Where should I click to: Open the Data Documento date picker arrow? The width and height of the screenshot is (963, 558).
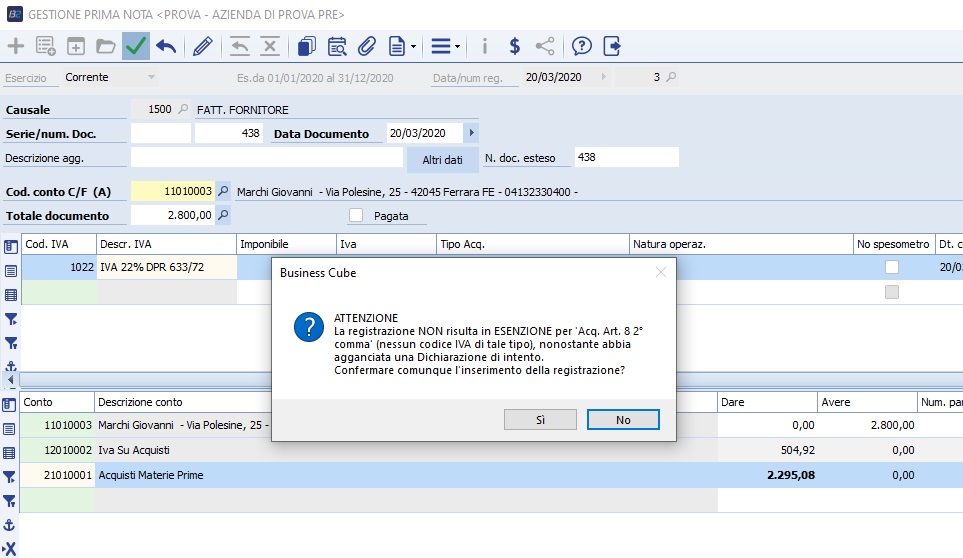pos(471,133)
